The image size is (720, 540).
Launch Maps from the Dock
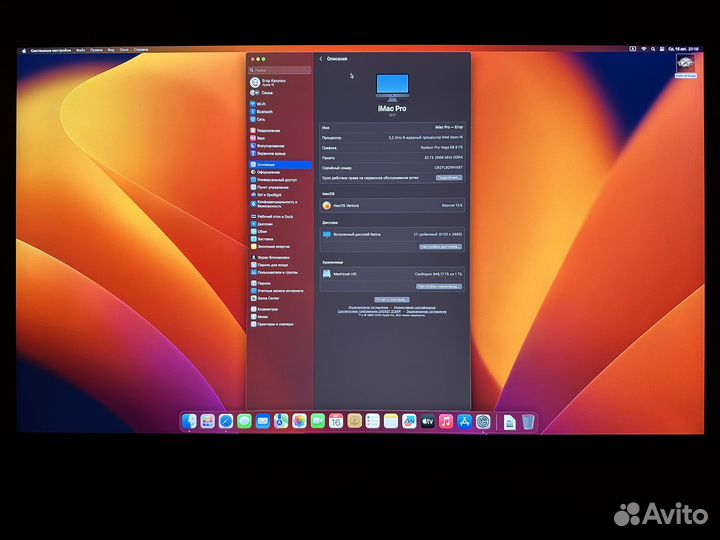[281, 422]
